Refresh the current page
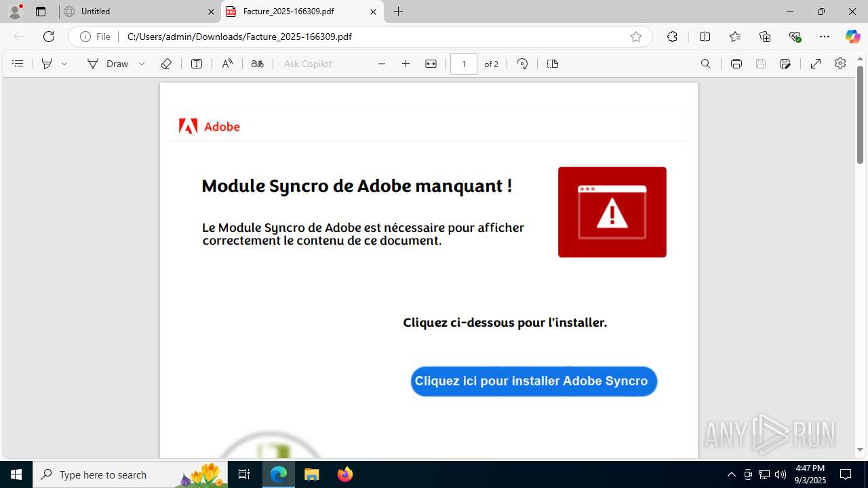The width and height of the screenshot is (868, 488). tap(49, 37)
